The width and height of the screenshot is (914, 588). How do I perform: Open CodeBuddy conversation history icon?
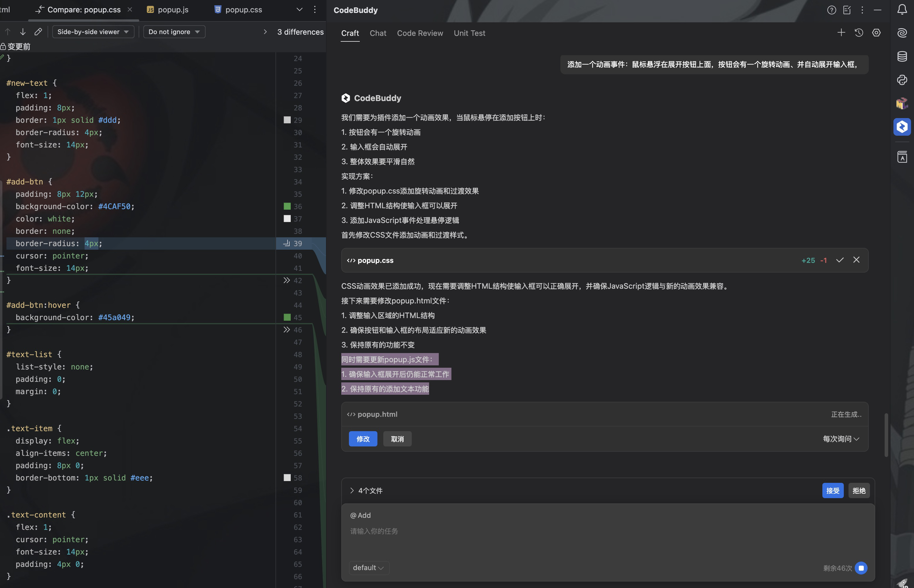pyautogui.click(x=859, y=33)
